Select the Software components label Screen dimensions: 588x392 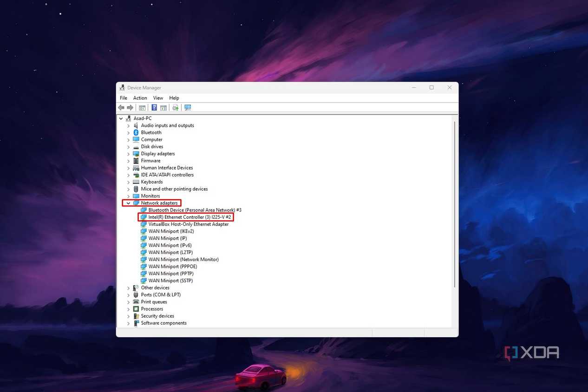point(164,323)
